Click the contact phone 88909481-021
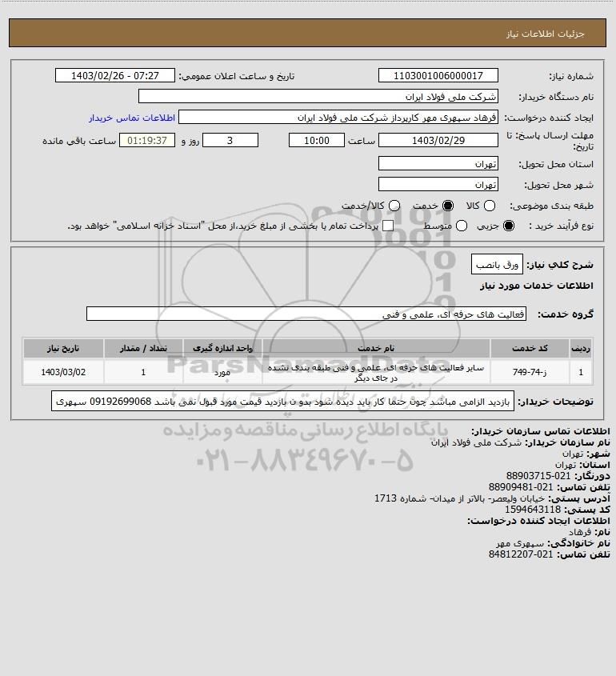Screen dimensions: 616x676 (x=521, y=487)
